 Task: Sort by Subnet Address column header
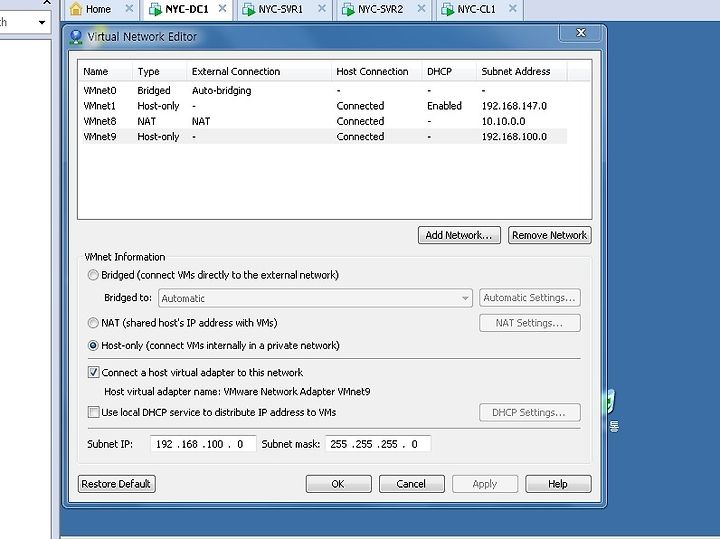pos(522,72)
